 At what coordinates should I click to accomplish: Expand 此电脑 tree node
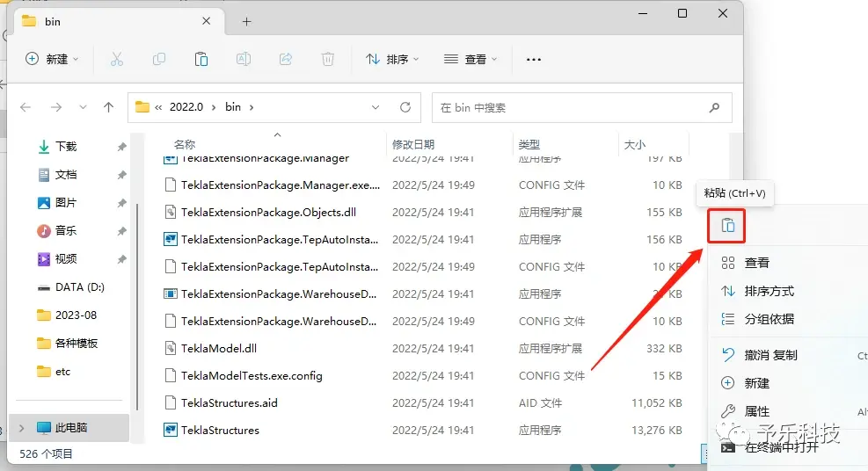(22, 428)
